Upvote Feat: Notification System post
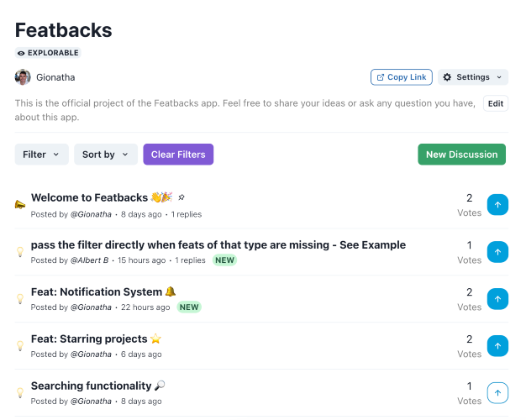The image size is (526, 420). [497, 299]
